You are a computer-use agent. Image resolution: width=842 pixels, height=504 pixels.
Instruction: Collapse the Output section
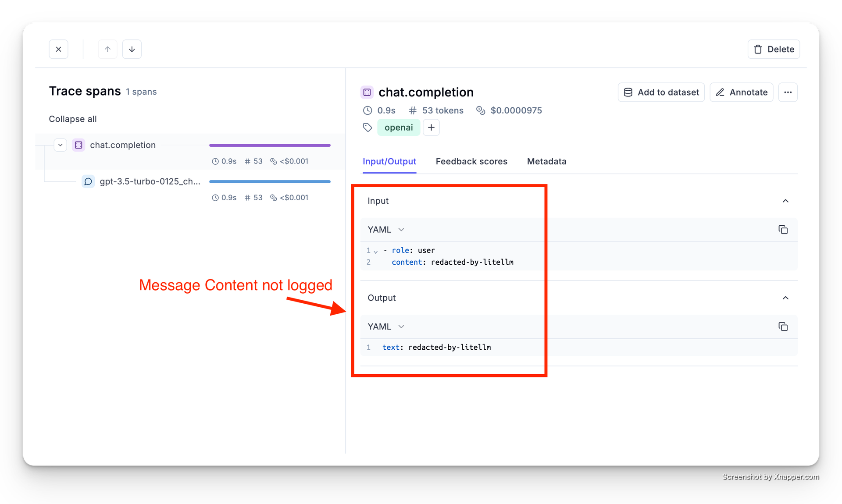click(x=785, y=298)
